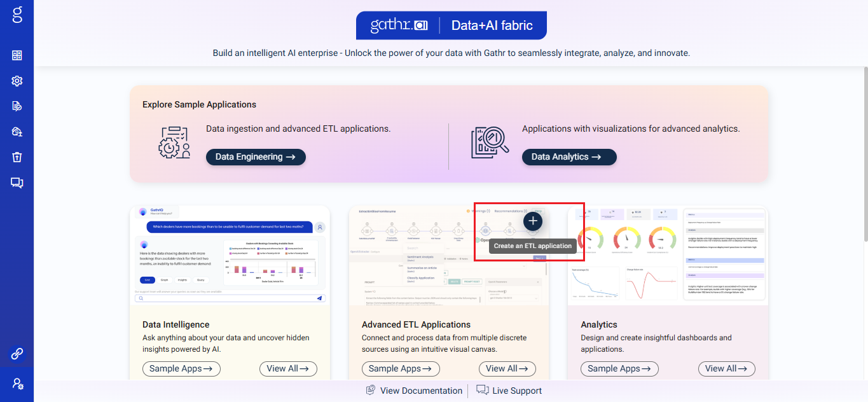The height and width of the screenshot is (402, 868).
Task: Click the Data Analytics button
Action: 568,156
